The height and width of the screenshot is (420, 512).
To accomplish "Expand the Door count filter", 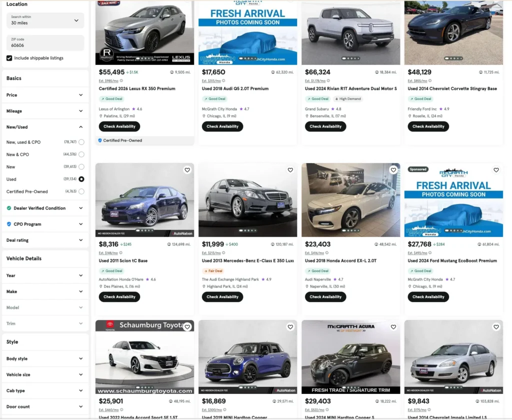I will 45,406.
